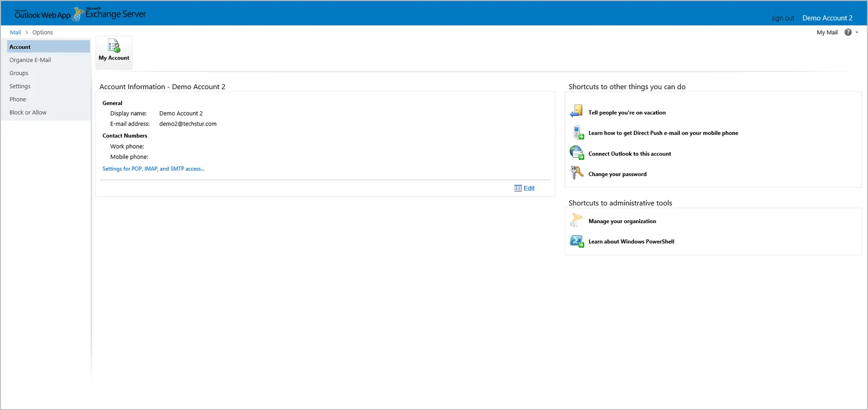This screenshot has height=410, width=868.
Task: Click the My Mail link
Action: pos(827,33)
